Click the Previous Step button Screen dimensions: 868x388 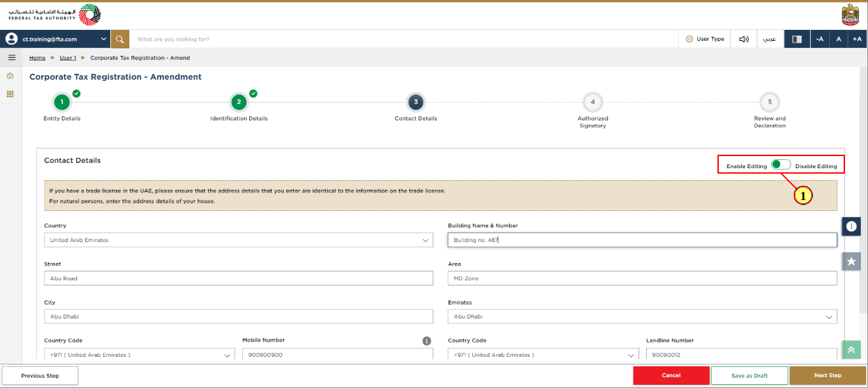pyautogui.click(x=40, y=376)
